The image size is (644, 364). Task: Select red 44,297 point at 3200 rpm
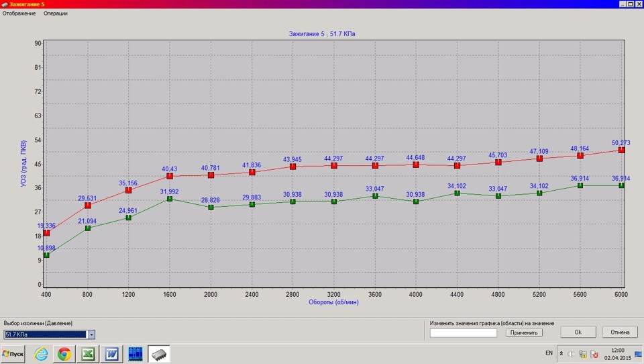(x=334, y=166)
